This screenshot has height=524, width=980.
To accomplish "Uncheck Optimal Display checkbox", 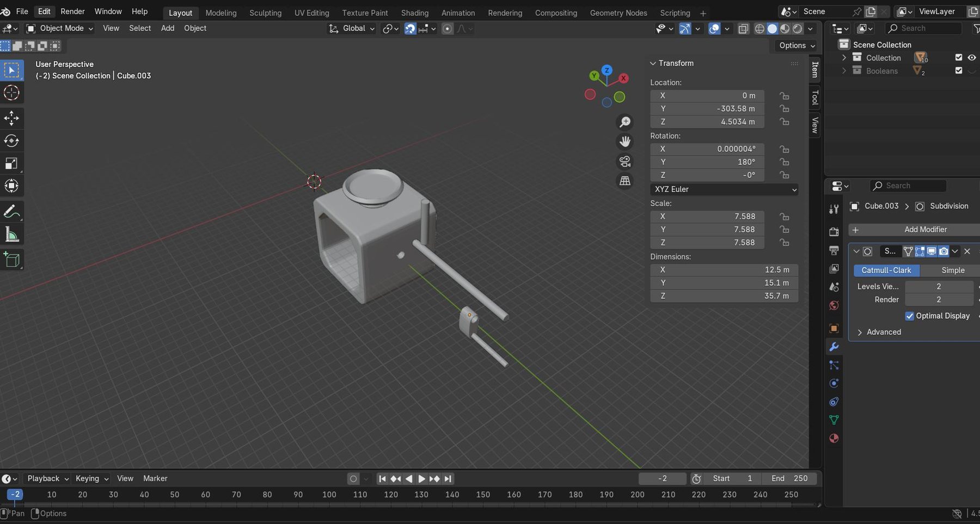I will [x=909, y=316].
